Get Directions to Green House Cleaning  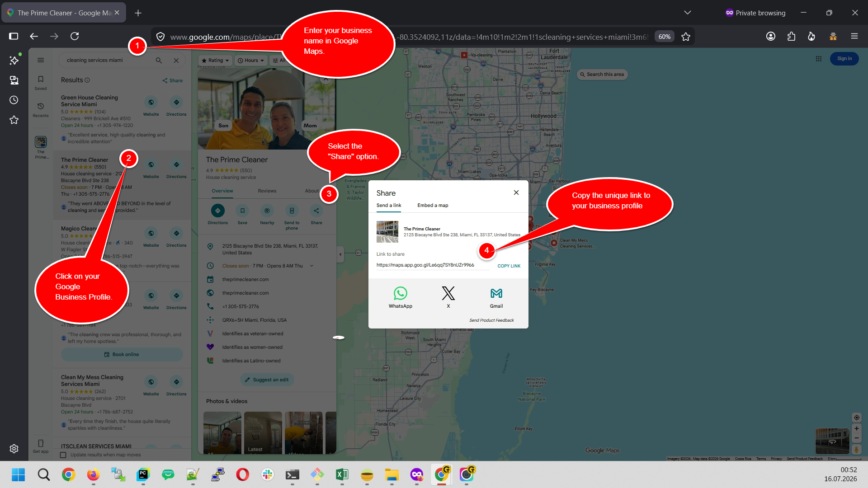(176, 102)
